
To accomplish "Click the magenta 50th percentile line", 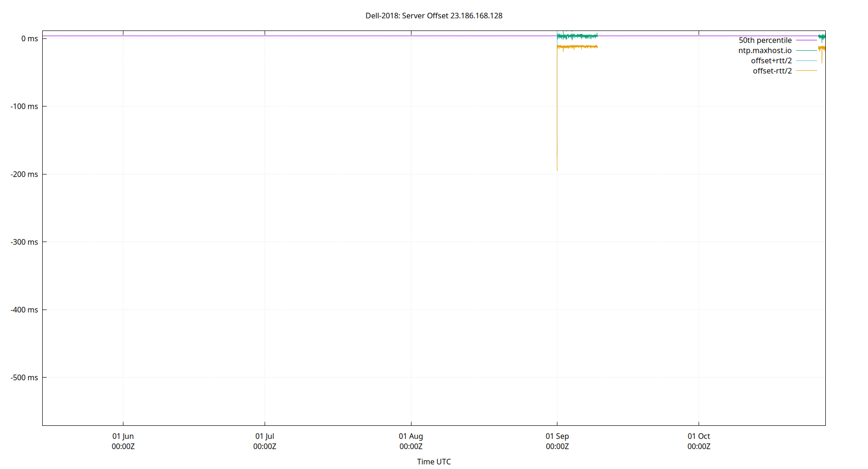I will click(x=328, y=35).
